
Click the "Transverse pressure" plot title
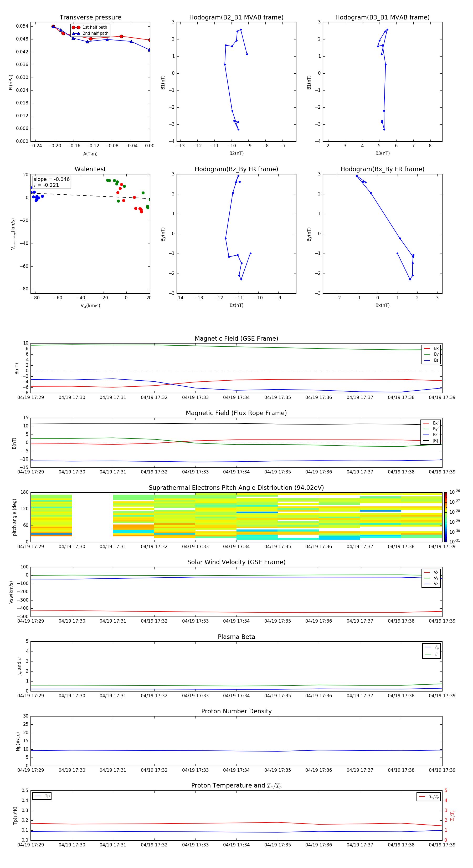click(90, 18)
